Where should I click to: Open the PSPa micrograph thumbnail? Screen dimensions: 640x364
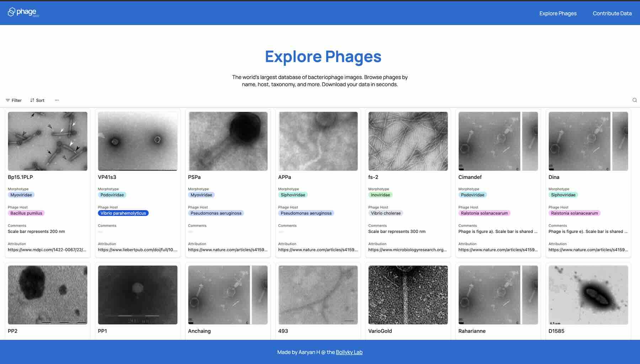pos(228,141)
